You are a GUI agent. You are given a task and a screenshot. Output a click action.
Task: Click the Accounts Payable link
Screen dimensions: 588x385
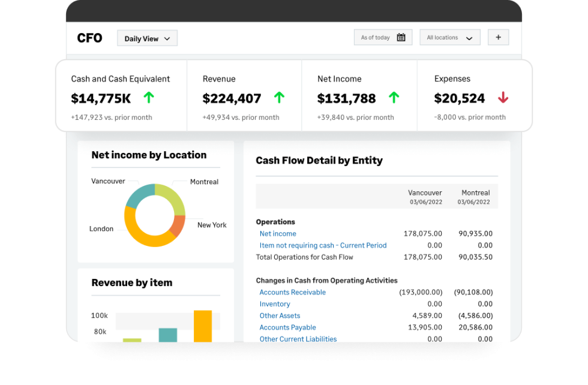[287, 327]
